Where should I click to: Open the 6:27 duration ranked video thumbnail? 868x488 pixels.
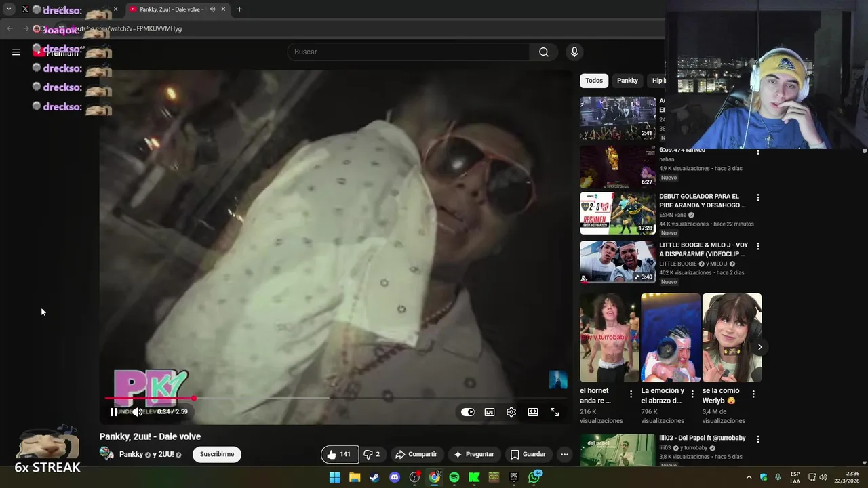(x=618, y=166)
